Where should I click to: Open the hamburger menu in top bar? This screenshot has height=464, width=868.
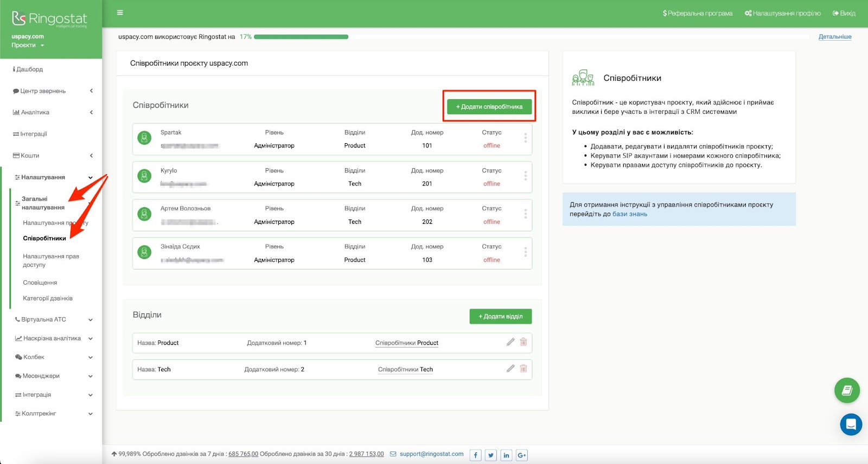[x=120, y=12]
